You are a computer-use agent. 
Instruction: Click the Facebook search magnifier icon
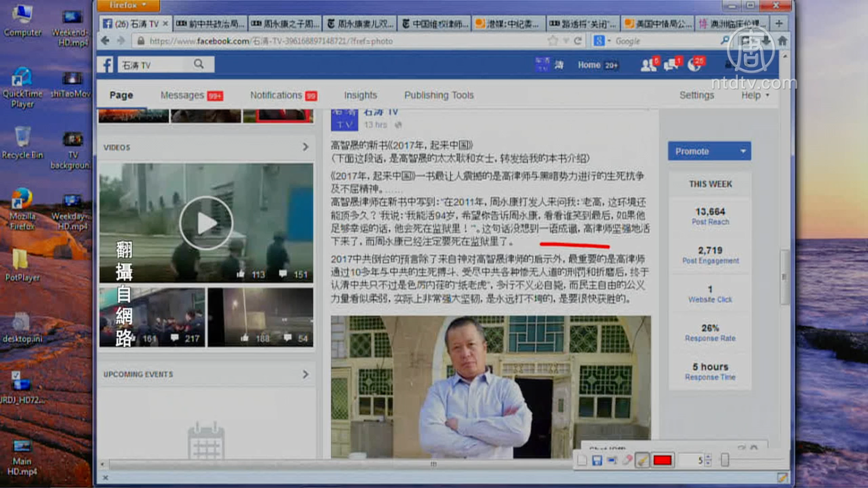[199, 65]
